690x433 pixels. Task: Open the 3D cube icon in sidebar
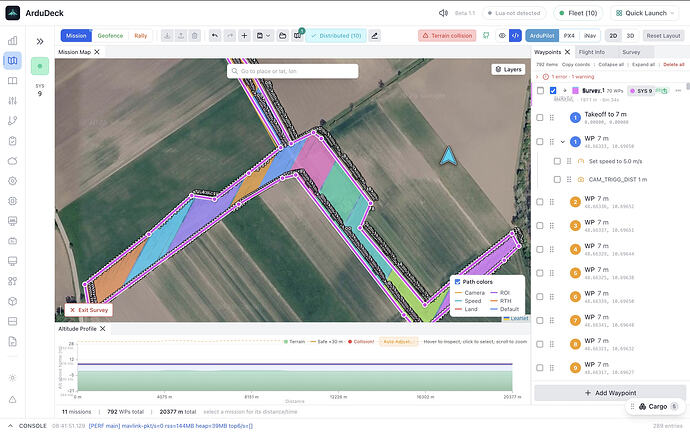pos(12,301)
